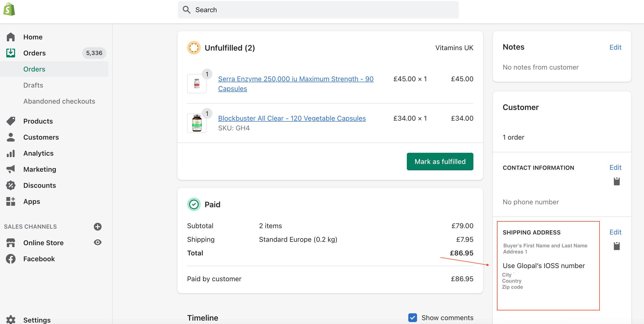Open Facebook sales channel
Image resolution: width=644 pixels, height=324 pixels.
(39, 259)
